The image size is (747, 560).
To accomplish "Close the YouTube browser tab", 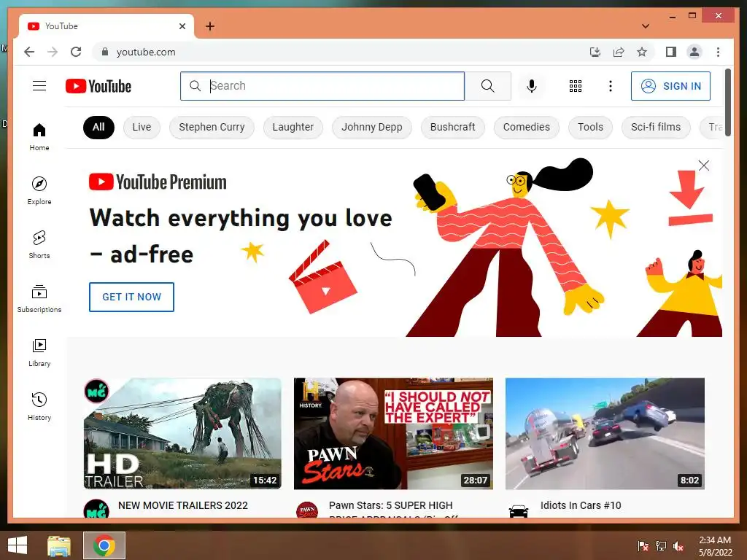I will [x=182, y=26].
